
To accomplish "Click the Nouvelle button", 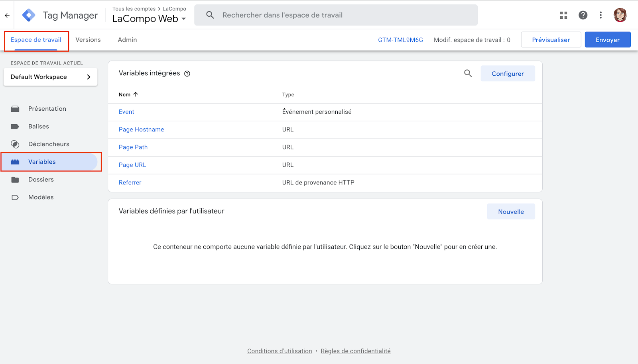I will pyautogui.click(x=511, y=211).
